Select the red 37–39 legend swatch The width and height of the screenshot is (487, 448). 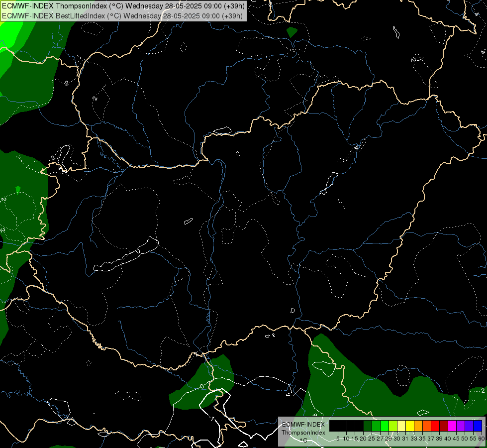(x=435, y=426)
